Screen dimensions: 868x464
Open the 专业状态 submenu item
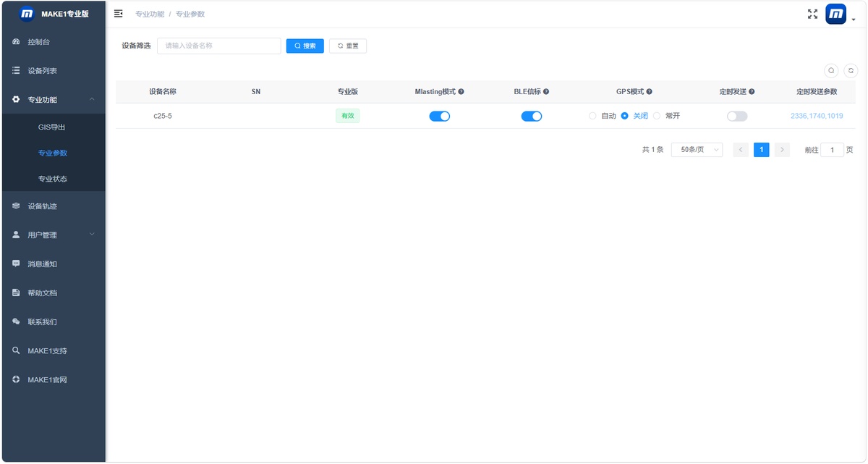coord(53,179)
